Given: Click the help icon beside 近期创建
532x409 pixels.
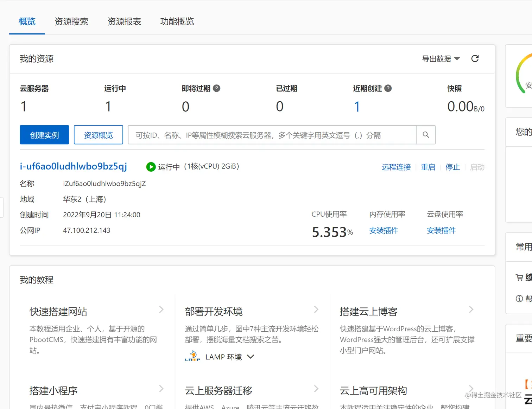Looking at the screenshot, I should click(388, 88).
